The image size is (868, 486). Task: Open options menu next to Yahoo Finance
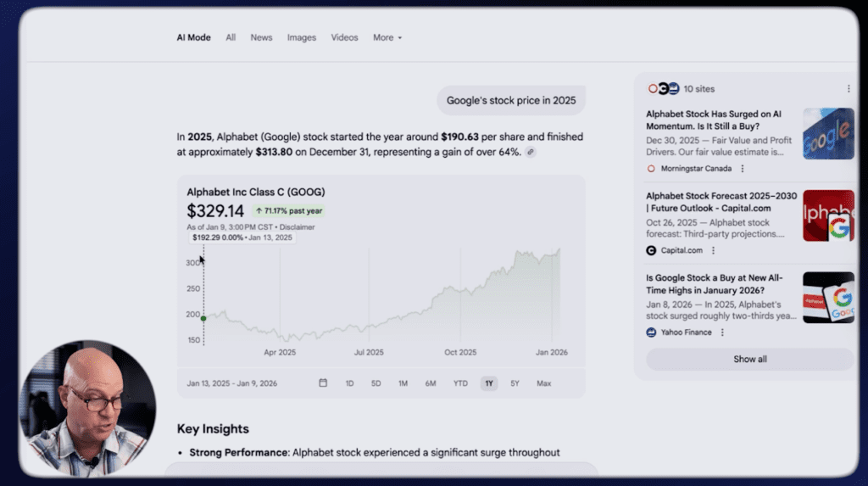pos(722,332)
